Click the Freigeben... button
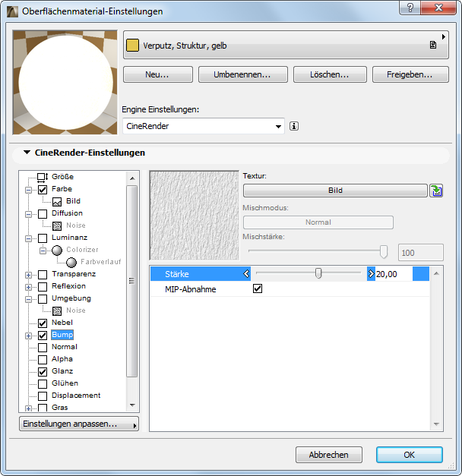Screen dimensions: 462x476 click(410, 74)
